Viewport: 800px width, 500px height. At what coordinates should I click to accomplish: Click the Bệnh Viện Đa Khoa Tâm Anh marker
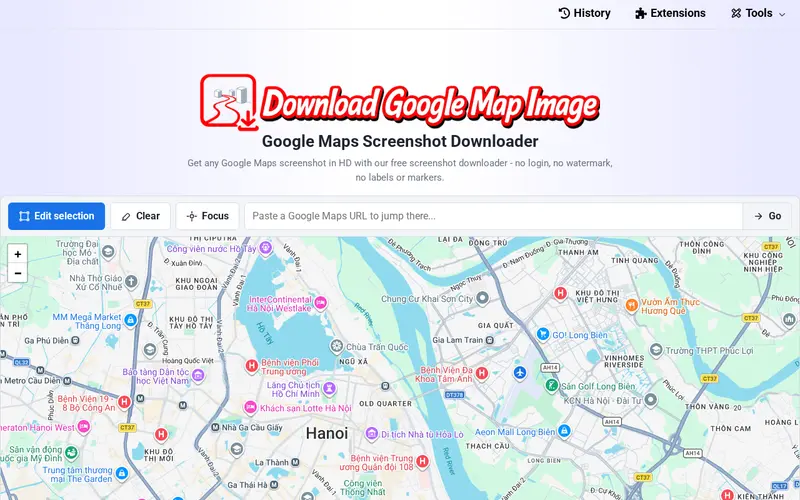[x=482, y=374]
